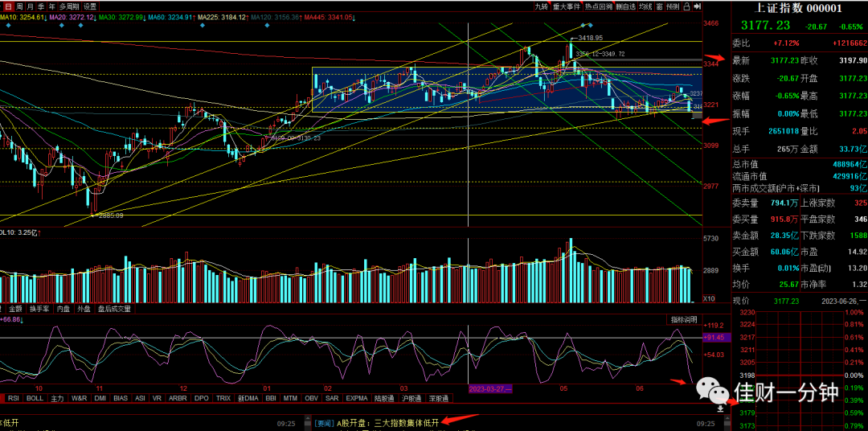Viewport: 868px width, 431px height.
Task: Open the A股开盘 news headline
Action: (387, 423)
